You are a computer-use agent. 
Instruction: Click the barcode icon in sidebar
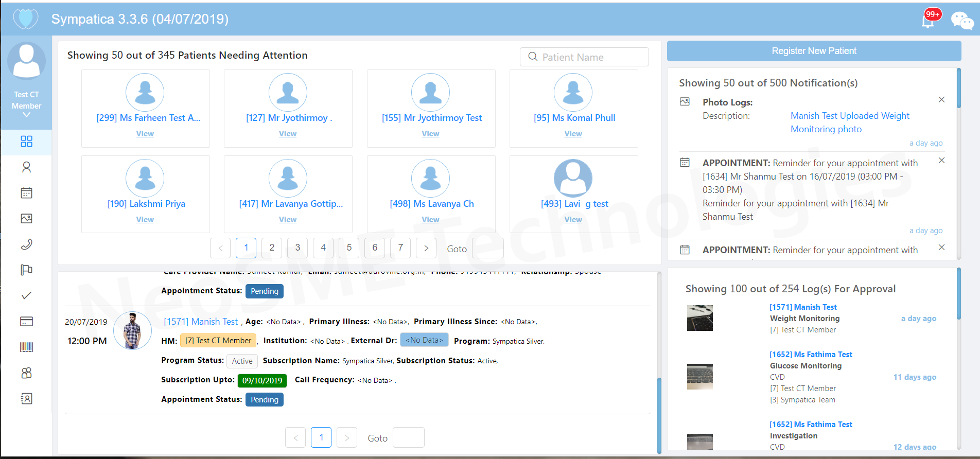pos(26,347)
